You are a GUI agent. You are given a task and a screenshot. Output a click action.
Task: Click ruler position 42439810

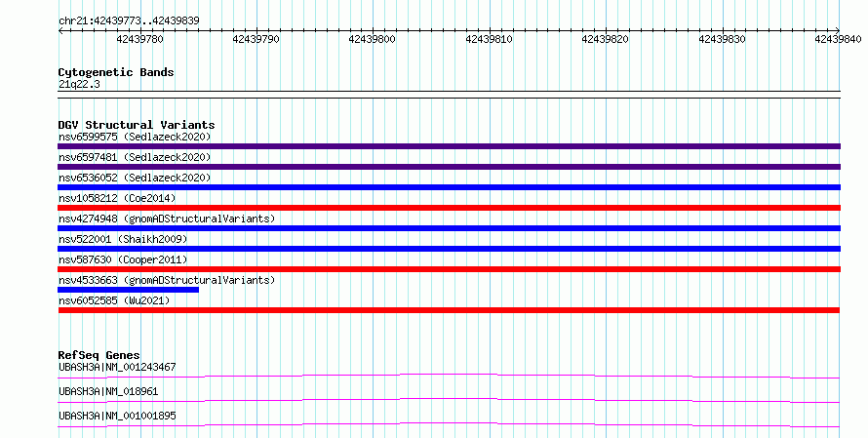490,39
